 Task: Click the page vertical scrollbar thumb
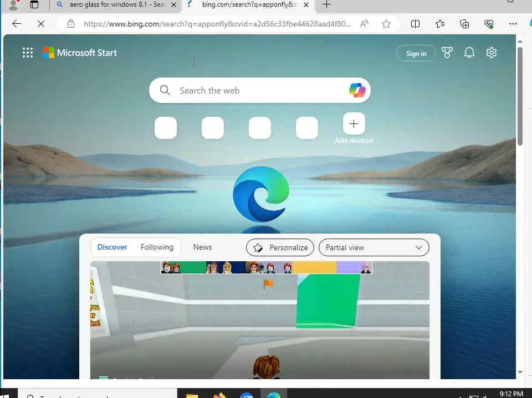[x=520, y=96]
